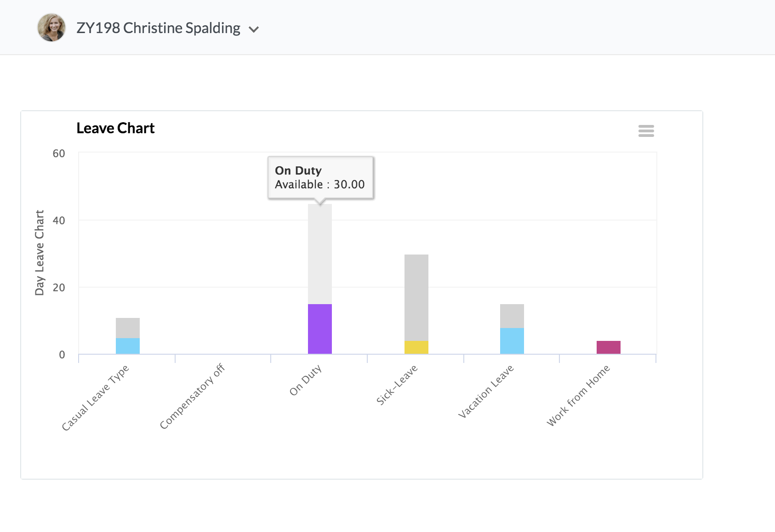Click the gray Sick-Leave available segment
The height and width of the screenshot is (532, 775).
point(416,298)
